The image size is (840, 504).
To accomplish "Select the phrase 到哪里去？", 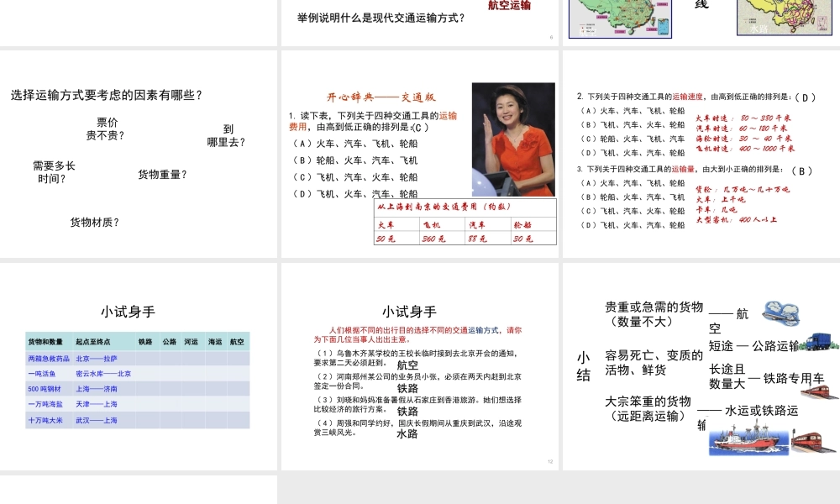I will 227,135.
